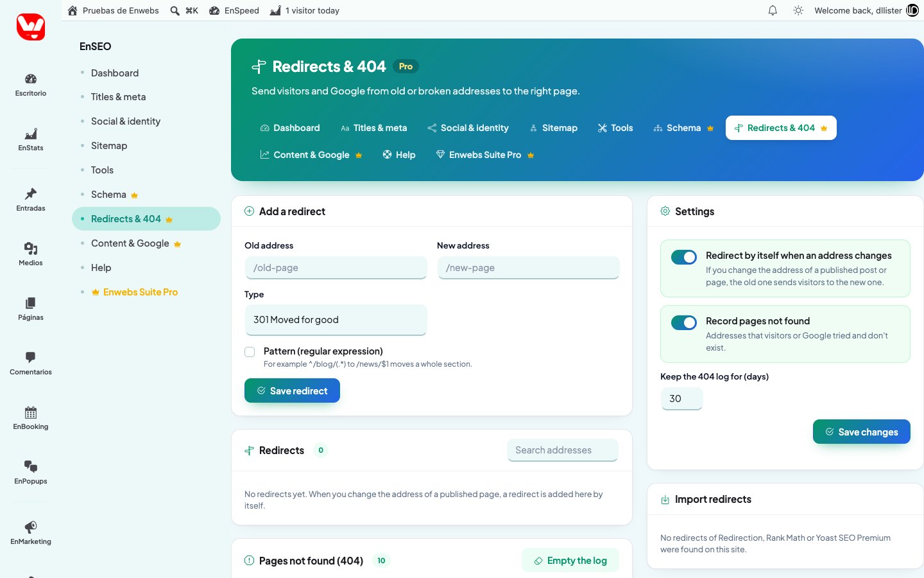This screenshot has width=924, height=578.
Task: Switch to the Sitemap header tab
Action: (x=553, y=128)
